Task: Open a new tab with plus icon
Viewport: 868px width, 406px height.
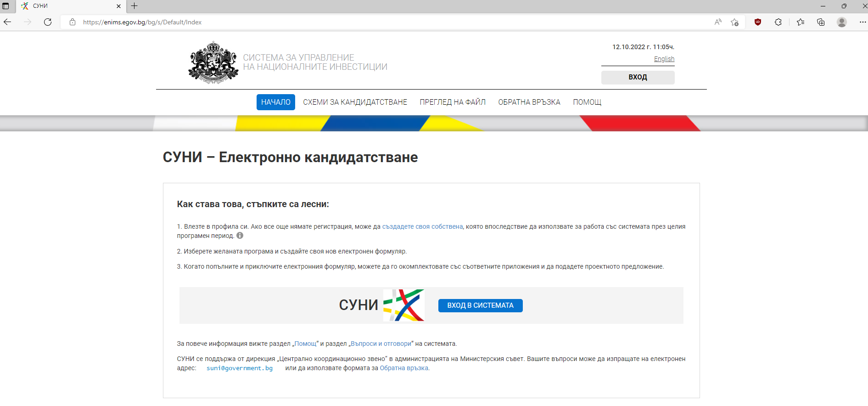Action: click(134, 6)
